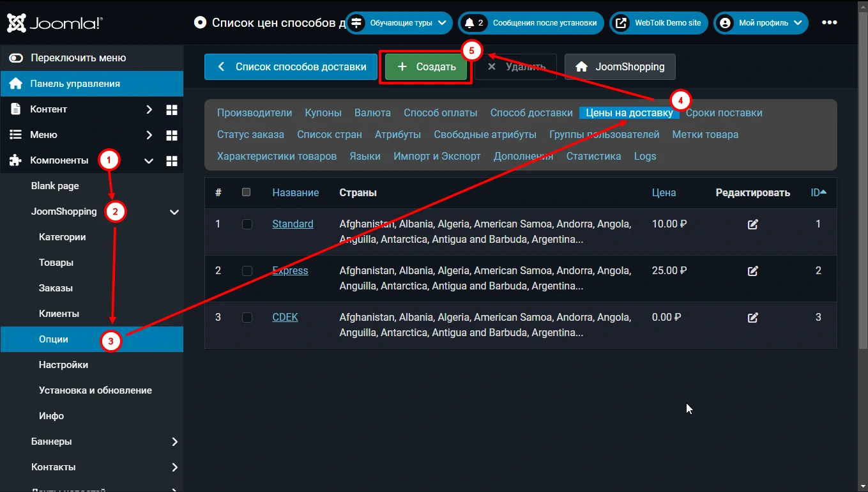Open the Купоны tab
Screen dimensions: 868x492
[323, 113]
